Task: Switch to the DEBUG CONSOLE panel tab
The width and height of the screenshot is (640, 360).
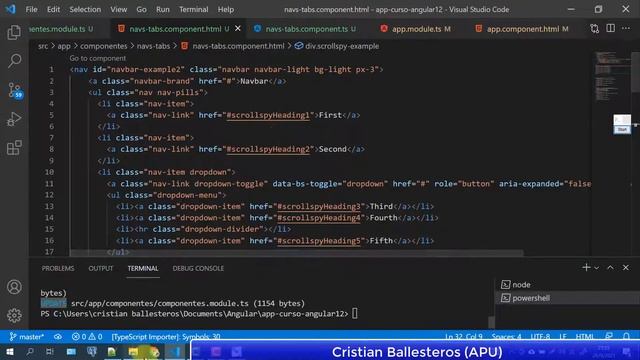Action: [198, 268]
